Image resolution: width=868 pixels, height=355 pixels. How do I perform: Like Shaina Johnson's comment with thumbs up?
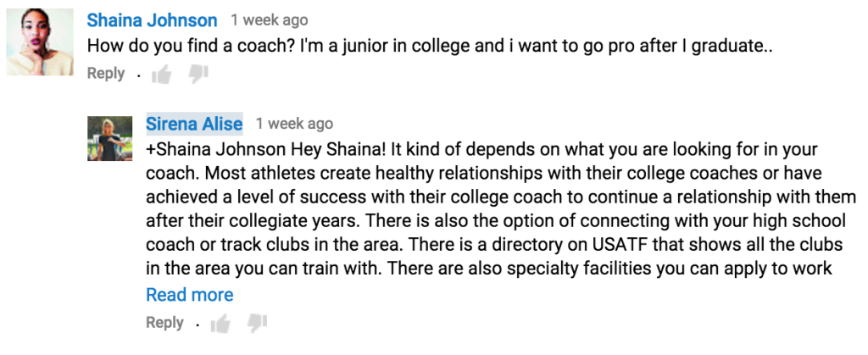coord(162,74)
